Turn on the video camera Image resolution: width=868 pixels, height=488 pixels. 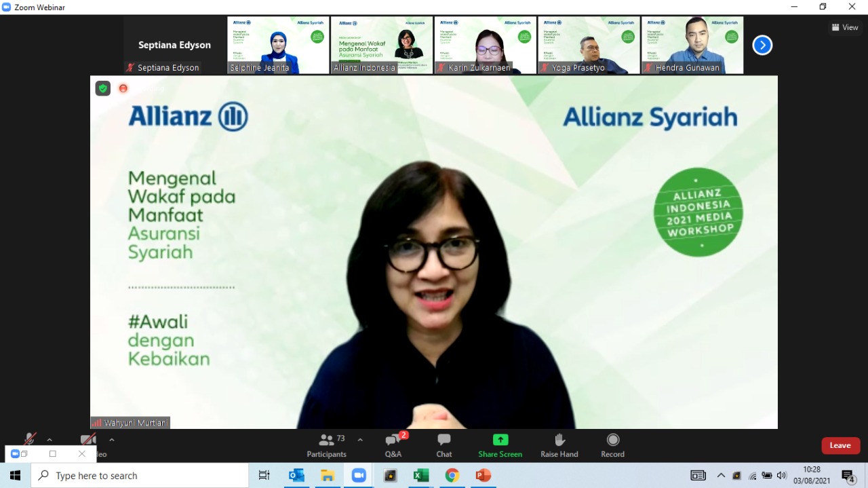tap(88, 440)
